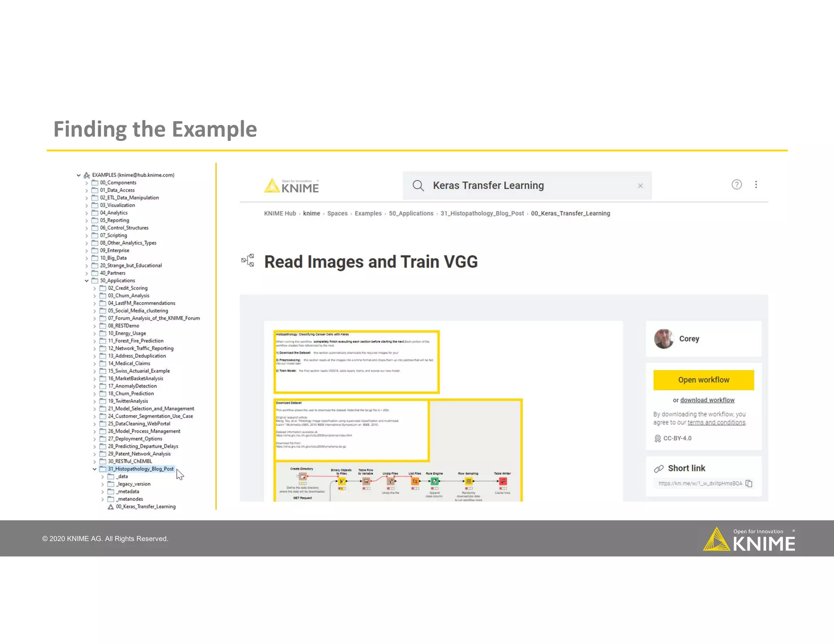834x644 pixels.
Task: Collapse the 50_Applications folder
Action: pos(87,280)
